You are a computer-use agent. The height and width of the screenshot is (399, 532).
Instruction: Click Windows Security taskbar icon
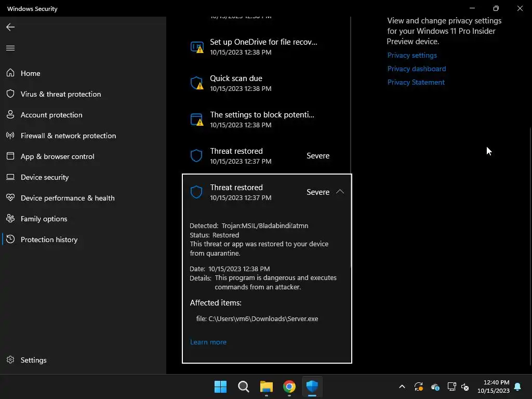pos(312,387)
